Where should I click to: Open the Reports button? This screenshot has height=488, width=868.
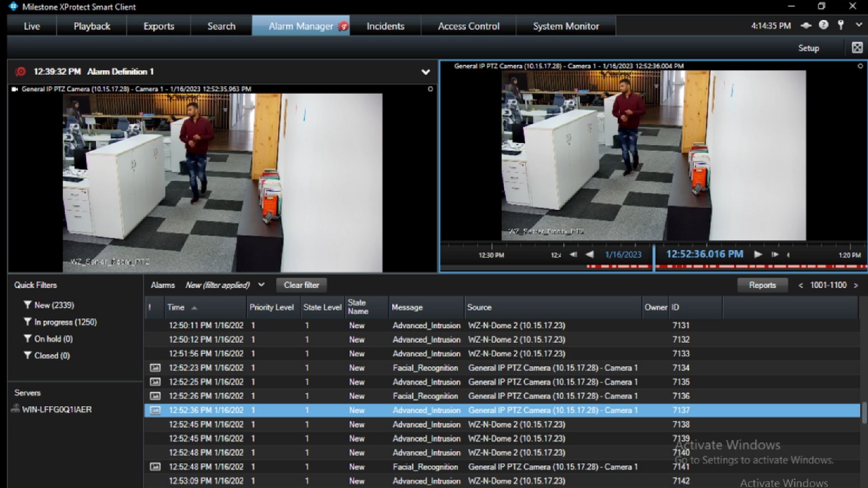(762, 285)
